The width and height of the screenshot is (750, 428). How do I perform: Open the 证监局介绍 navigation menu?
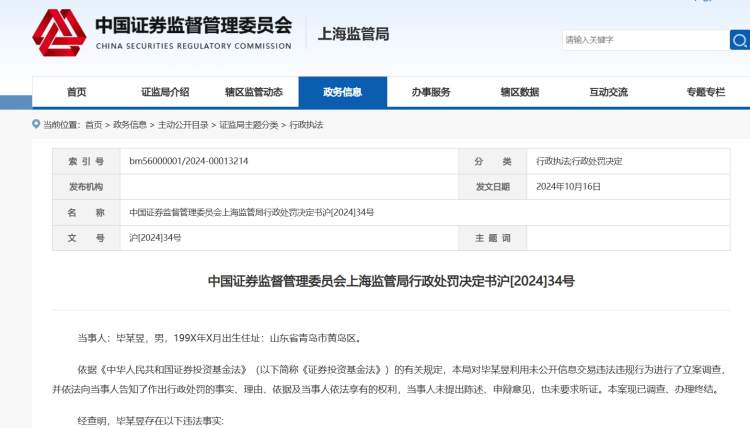pyautogui.click(x=165, y=92)
